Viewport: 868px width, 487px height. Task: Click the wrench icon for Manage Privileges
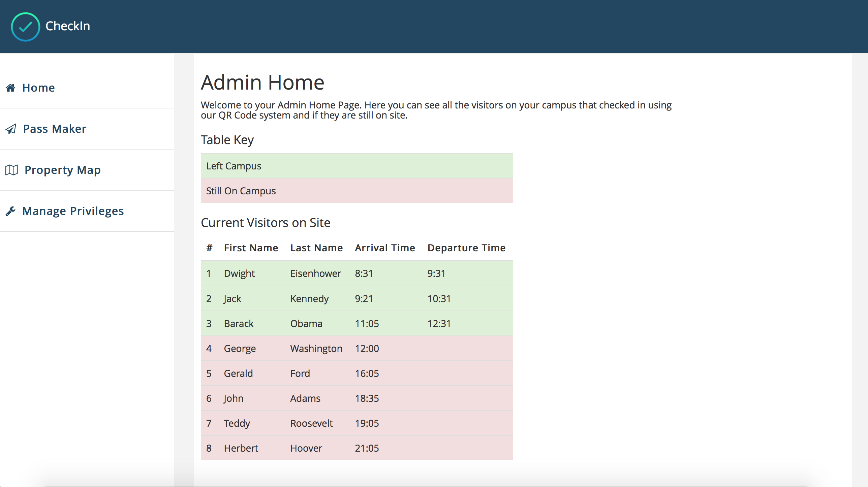[10, 211]
